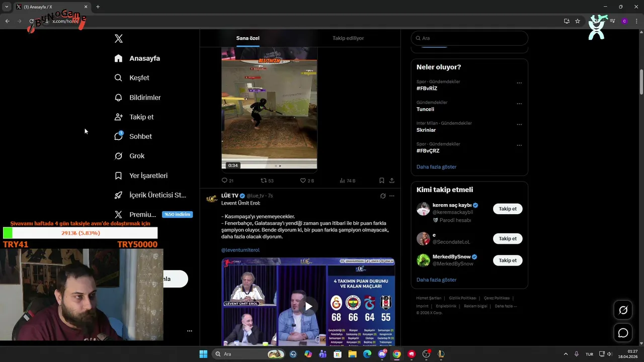Open Discord from taskbar
Screen dimensions: 644x362
coord(382,354)
